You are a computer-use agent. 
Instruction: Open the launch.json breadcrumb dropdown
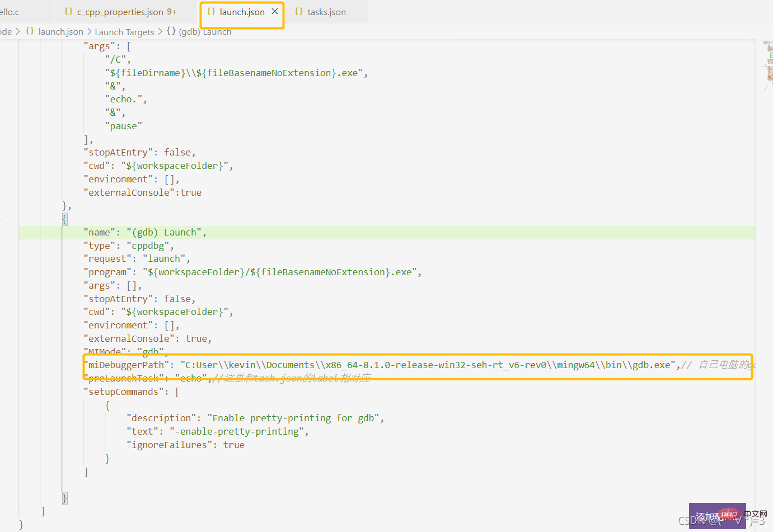point(60,32)
